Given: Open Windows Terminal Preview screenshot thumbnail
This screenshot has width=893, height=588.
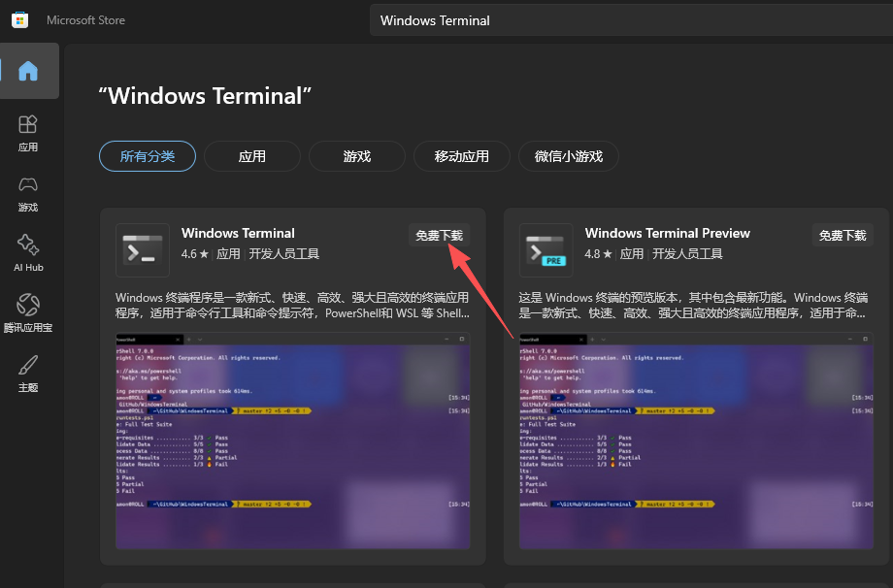Looking at the screenshot, I should (x=696, y=441).
